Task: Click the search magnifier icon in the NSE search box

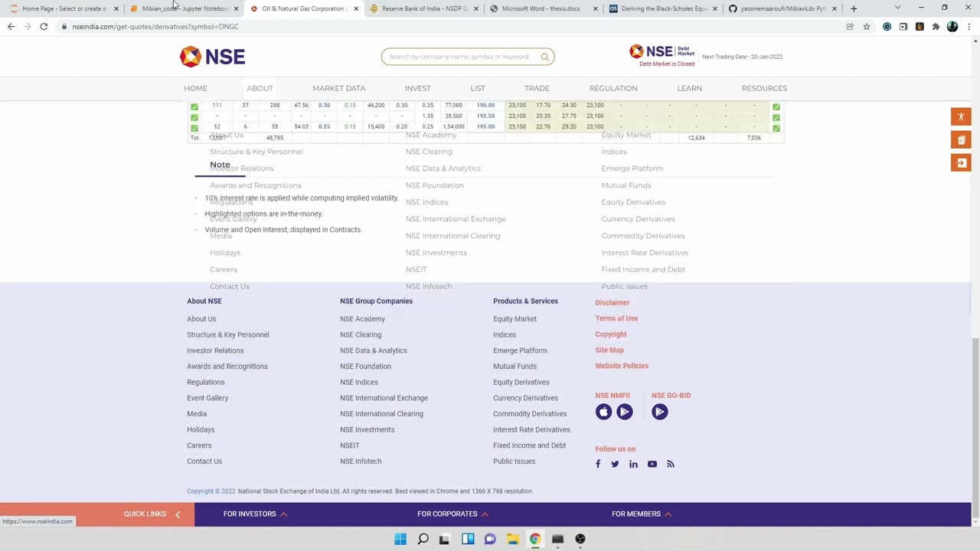Action: click(545, 57)
